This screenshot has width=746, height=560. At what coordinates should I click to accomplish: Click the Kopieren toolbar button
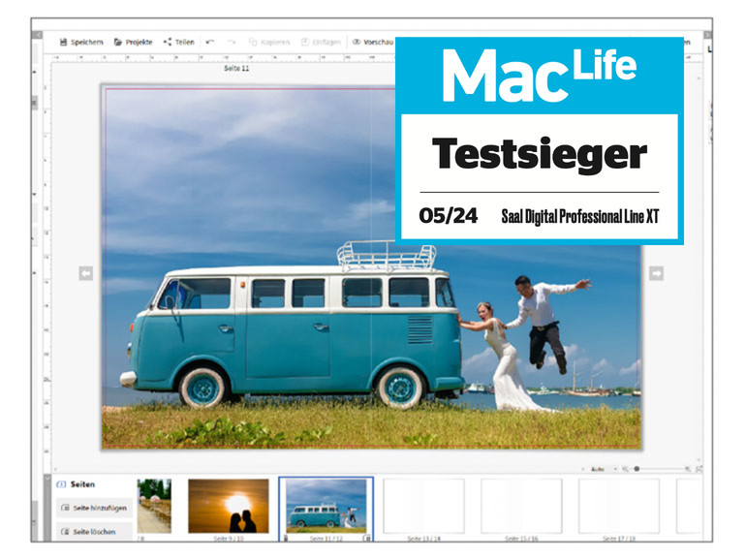[269, 43]
